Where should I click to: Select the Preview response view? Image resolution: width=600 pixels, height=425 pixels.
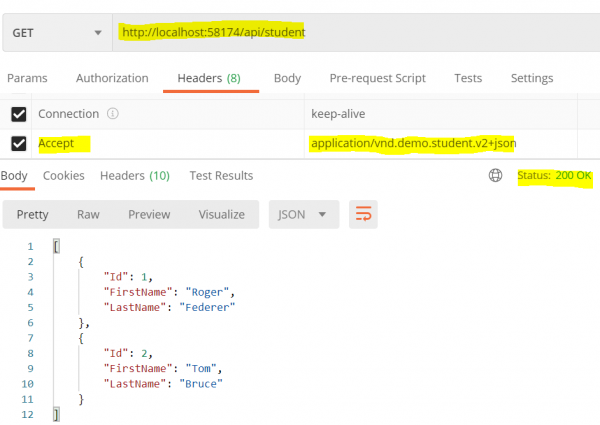pos(149,214)
